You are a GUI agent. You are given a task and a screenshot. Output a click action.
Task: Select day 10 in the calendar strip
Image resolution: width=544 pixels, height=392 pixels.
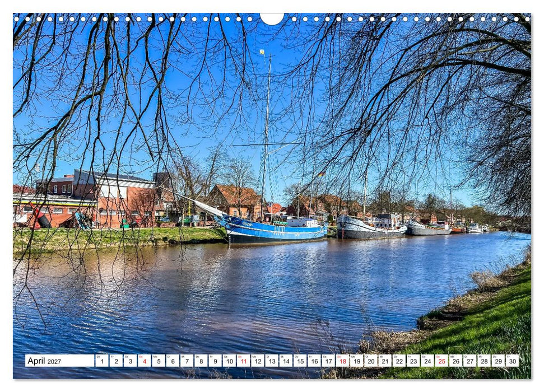tap(229, 361)
